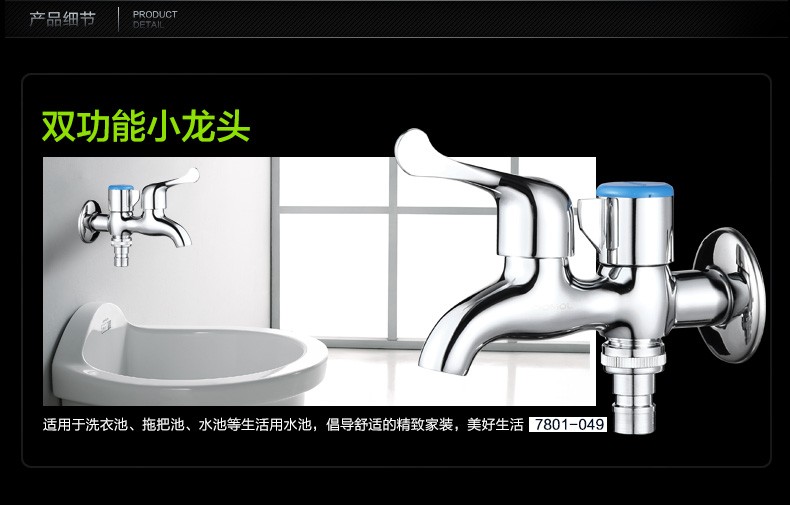This screenshot has width=790, height=505.
Task: Click the PRODUCT DETAIL English label
Action: [x=155, y=19]
